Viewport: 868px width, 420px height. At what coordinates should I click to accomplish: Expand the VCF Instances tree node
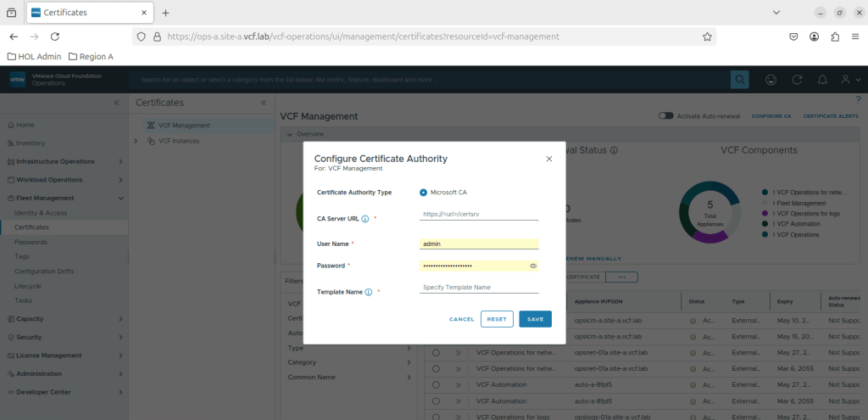136,141
